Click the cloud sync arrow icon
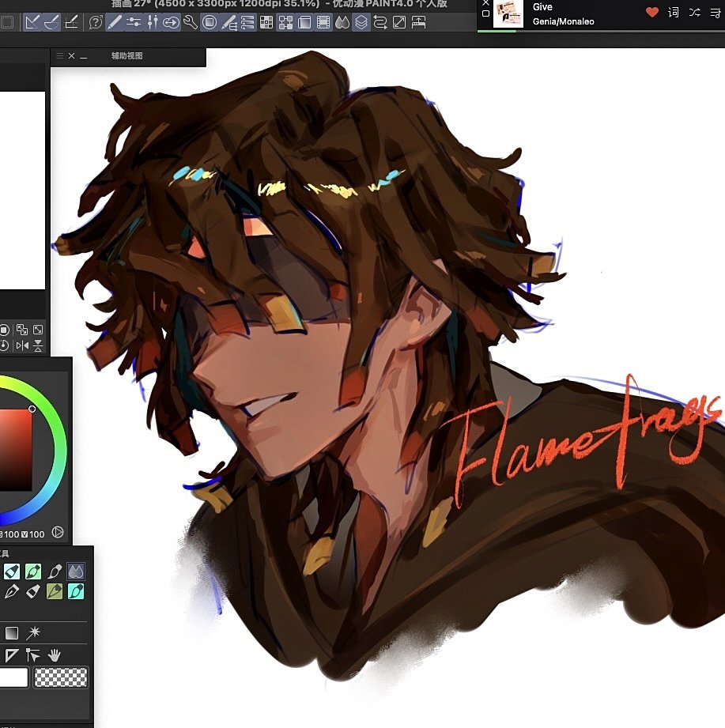The width and height of the screenshot is (725, 728). click(x=172, y=22)
